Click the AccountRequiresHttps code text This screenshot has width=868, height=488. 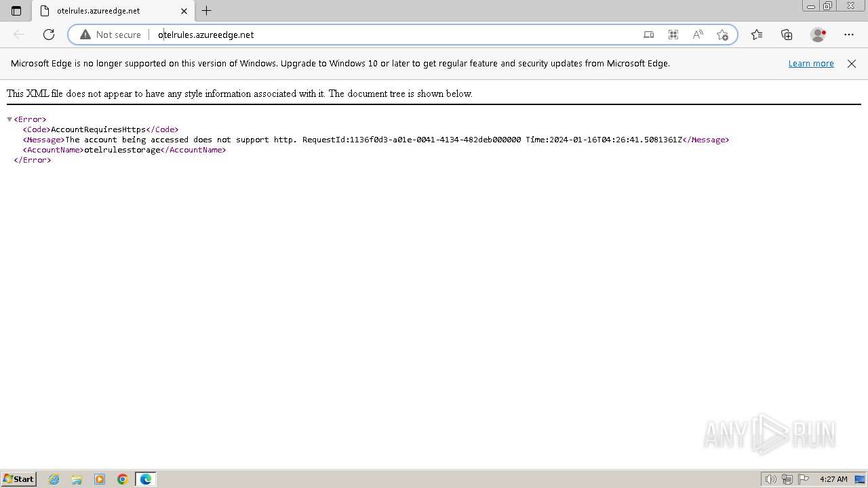(98, 129)
